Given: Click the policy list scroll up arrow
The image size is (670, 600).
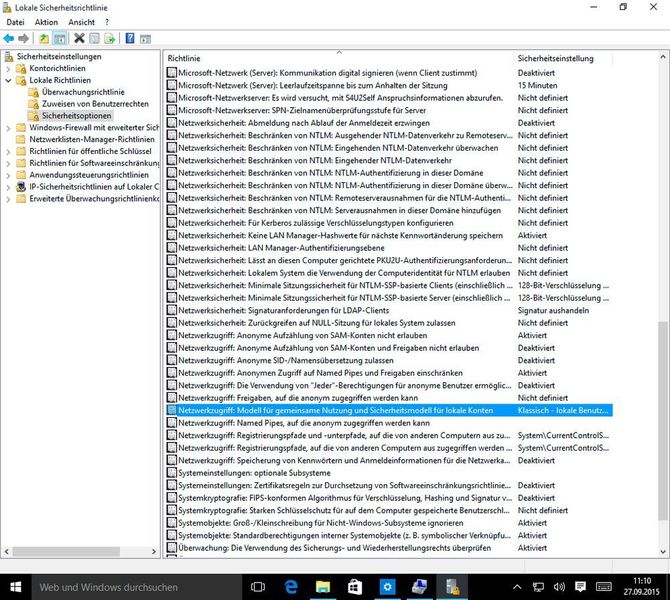Looking at the screenshot, I should coord(663,56).
